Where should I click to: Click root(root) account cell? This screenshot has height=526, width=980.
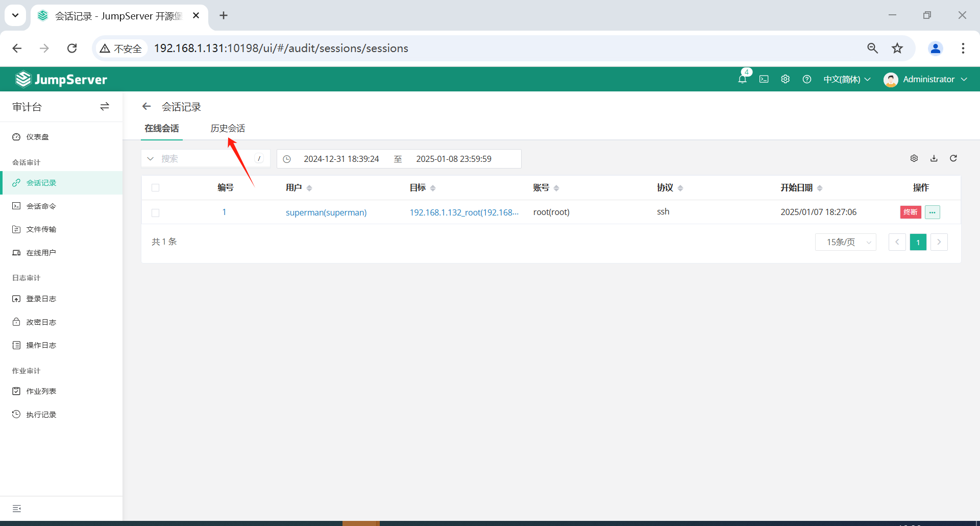point(551,212)
